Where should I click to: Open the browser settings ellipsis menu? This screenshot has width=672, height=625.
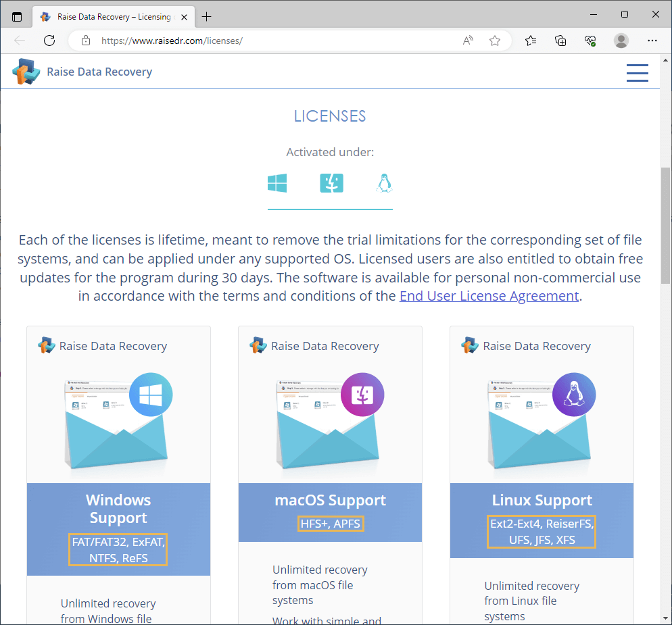point(652,41)
